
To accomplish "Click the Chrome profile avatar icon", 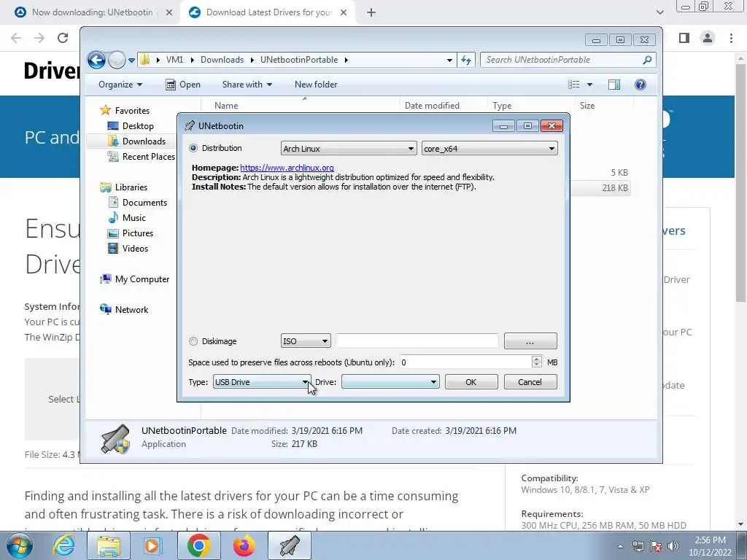I will pyautogui.click(x=708, y=38).
